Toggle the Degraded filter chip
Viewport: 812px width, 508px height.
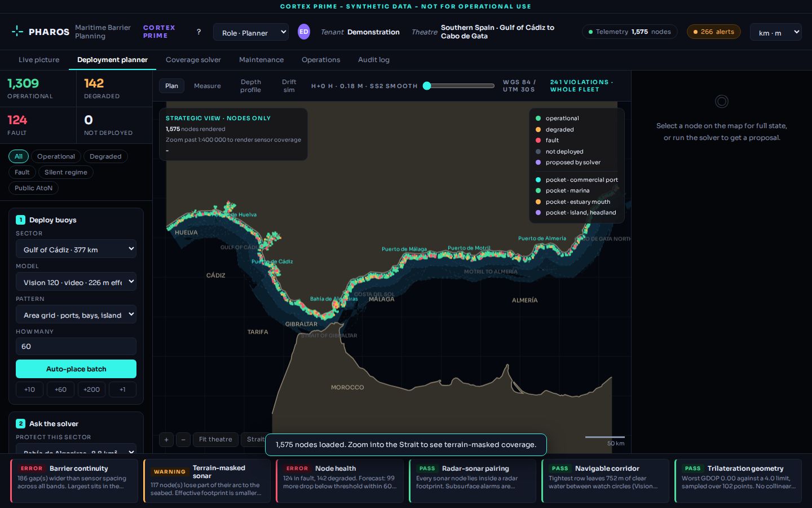click(x=105, y=156)
